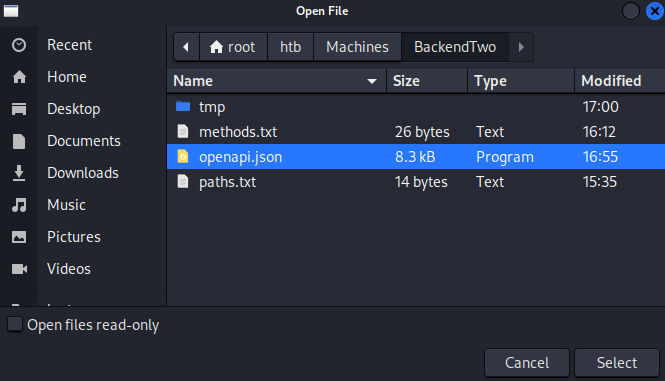The width and height of the screenshot is (665, 381).
Task: Click the 15:35 modified time
Action: 600,182
